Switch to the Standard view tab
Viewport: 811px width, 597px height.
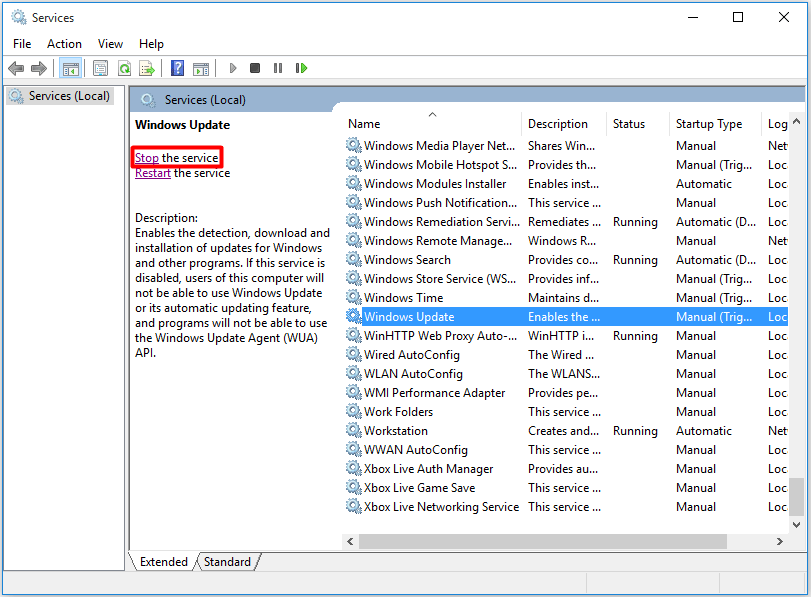coord(227,561)
